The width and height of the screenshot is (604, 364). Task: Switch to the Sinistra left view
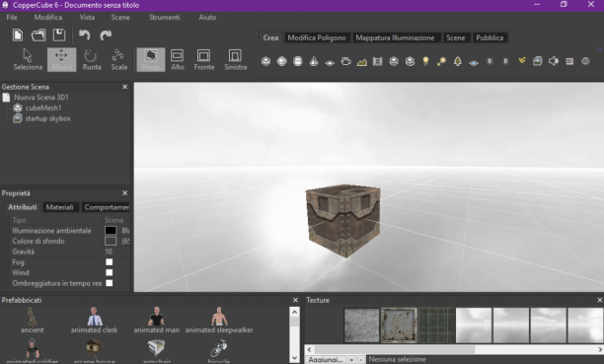pyautogui.click(x=235, y=60)
